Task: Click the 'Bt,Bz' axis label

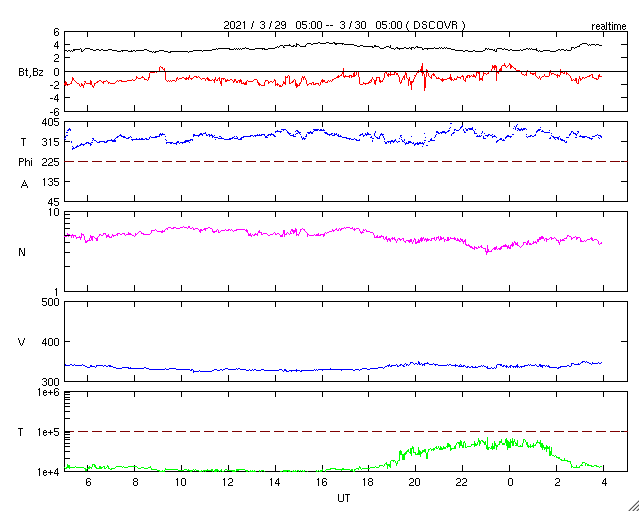Action: click(31, 74)
